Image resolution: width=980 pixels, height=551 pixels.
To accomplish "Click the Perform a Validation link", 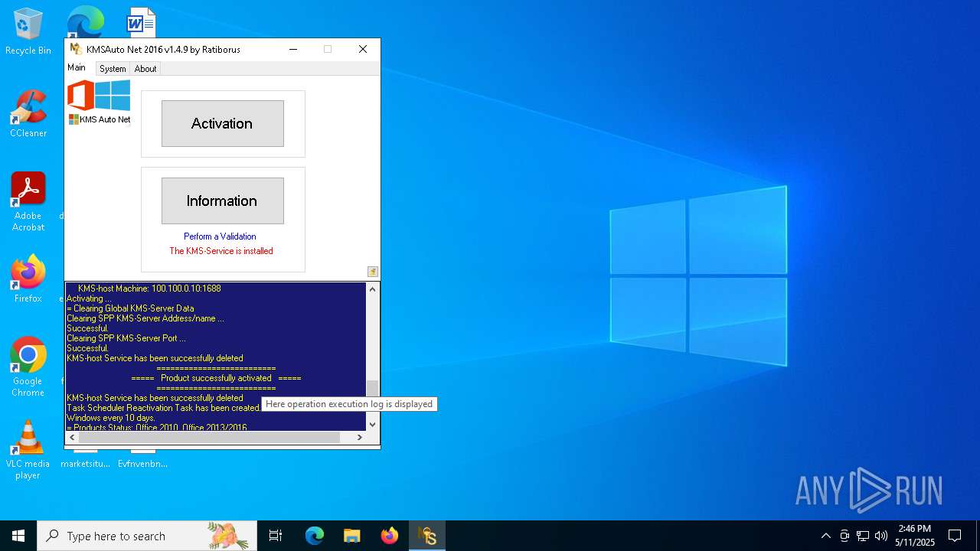I will tap(220, 236).
